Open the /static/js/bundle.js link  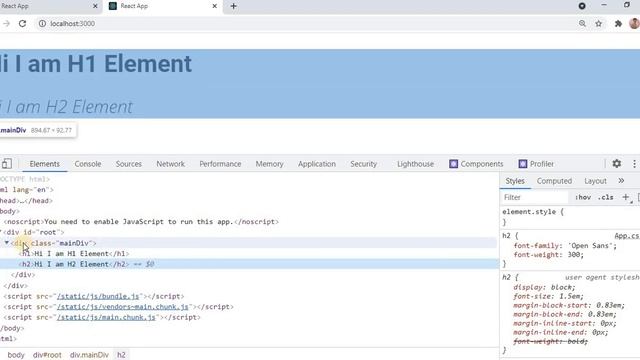point(98,296)
